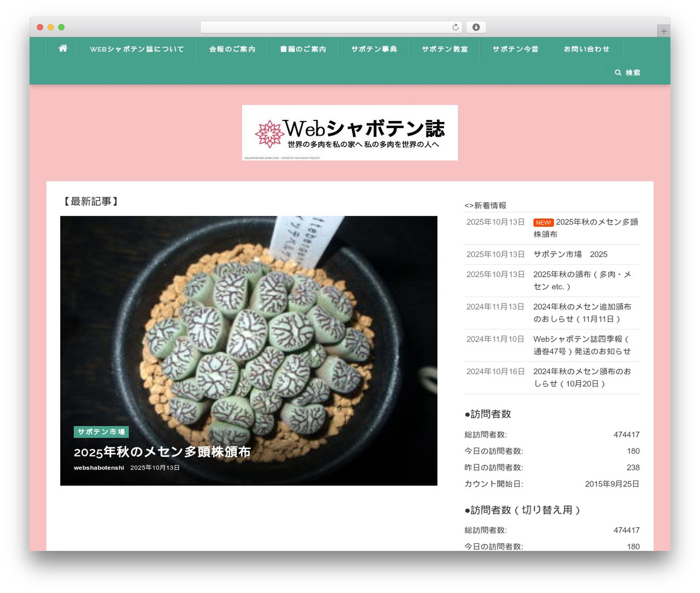The height and width of the screenshot is (593, 700).
Task: Click the ●訪問者数(切り替え用) heading
Action: pos(523,510)
